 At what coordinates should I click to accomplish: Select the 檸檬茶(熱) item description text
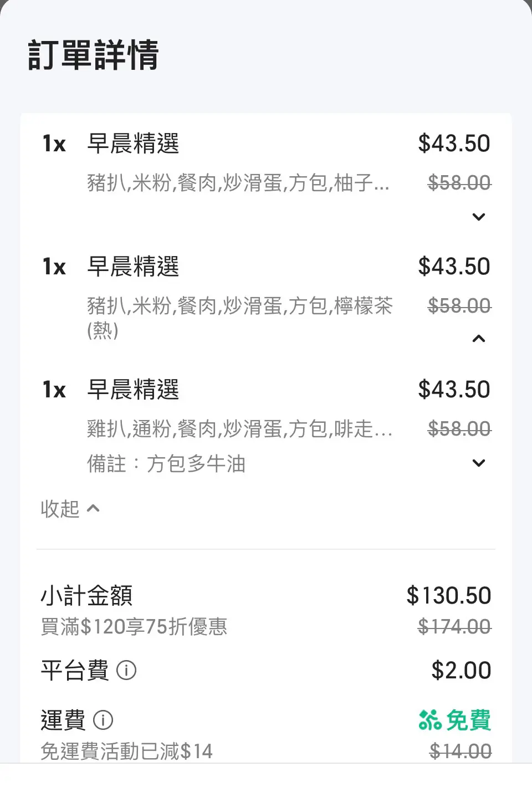[x=239, y=317]
